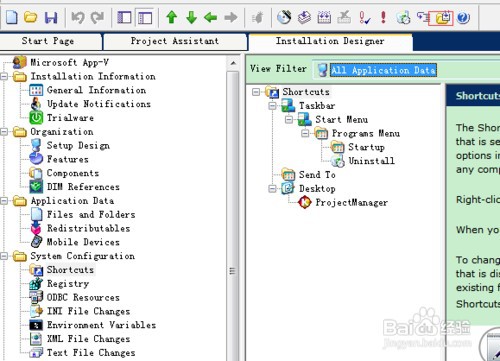Select Redistributables in the tree

point(88,228)
